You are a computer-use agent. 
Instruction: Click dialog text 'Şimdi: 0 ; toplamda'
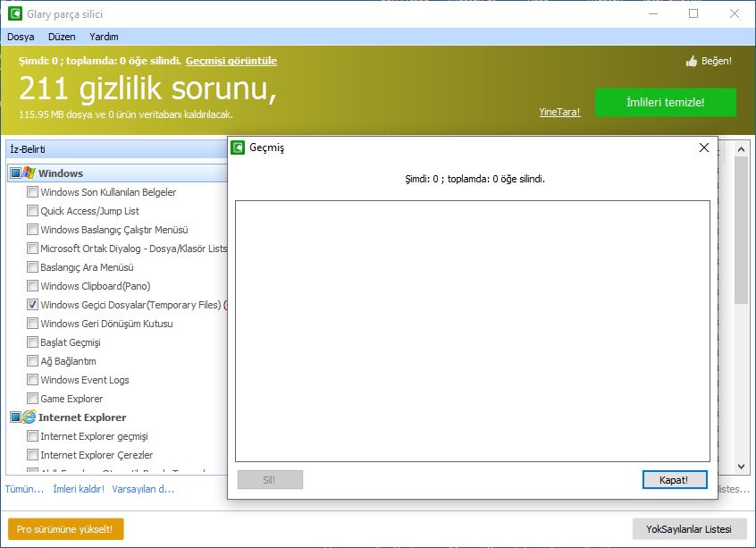click(475, 179)
